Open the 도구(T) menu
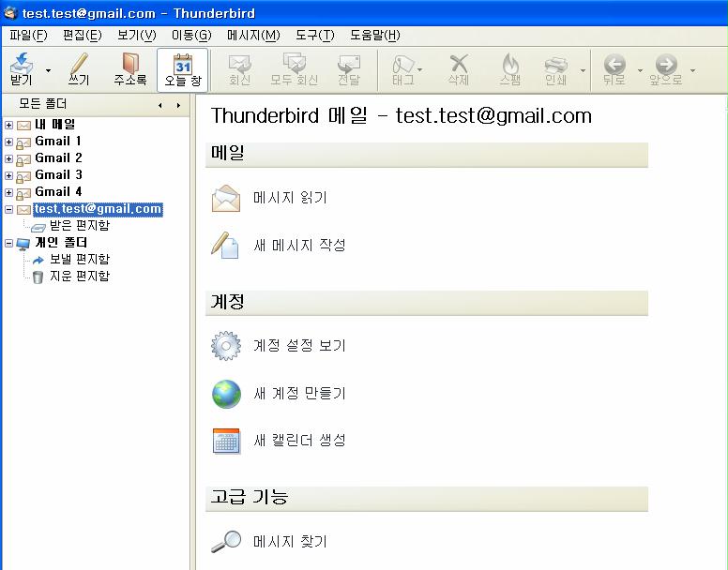The height and width of the screenshot is (570, 728). coord(315,36)
